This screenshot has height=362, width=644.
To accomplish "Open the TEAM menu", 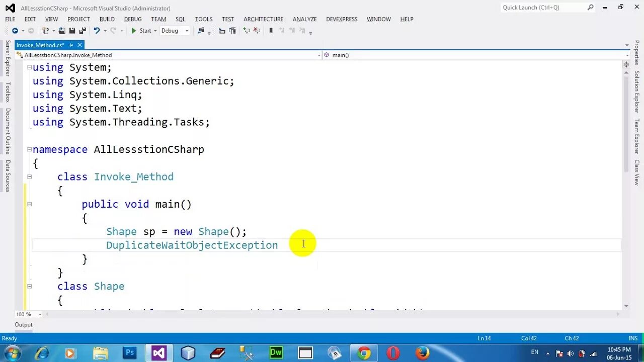I will point(158,19).
